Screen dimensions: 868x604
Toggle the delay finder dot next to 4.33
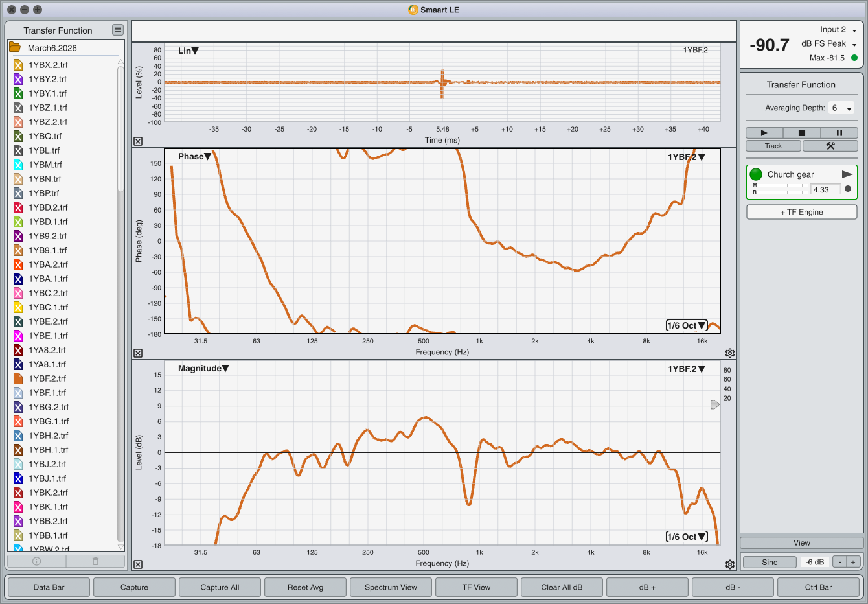click(848, 189)
